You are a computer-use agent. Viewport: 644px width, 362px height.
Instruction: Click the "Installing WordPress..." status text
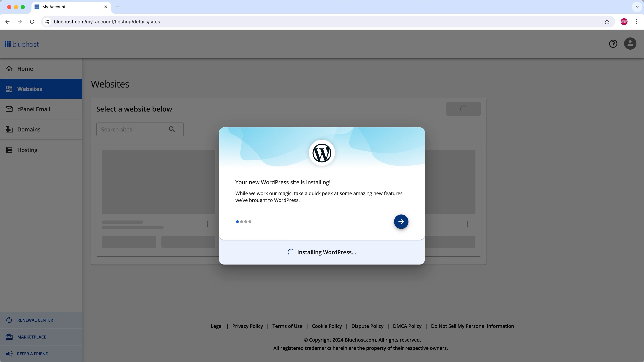(x=327, y=252)
